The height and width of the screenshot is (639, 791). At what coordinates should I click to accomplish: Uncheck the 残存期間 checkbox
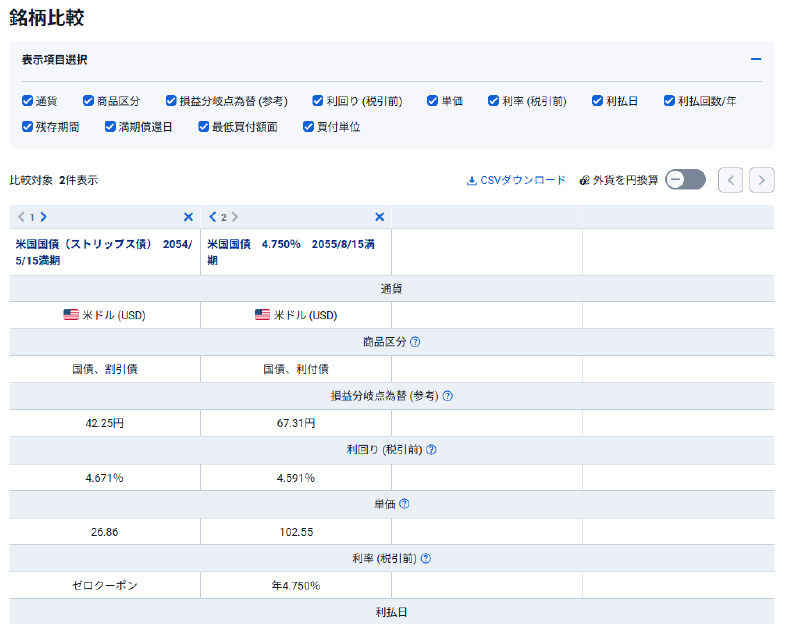point(27,127)
